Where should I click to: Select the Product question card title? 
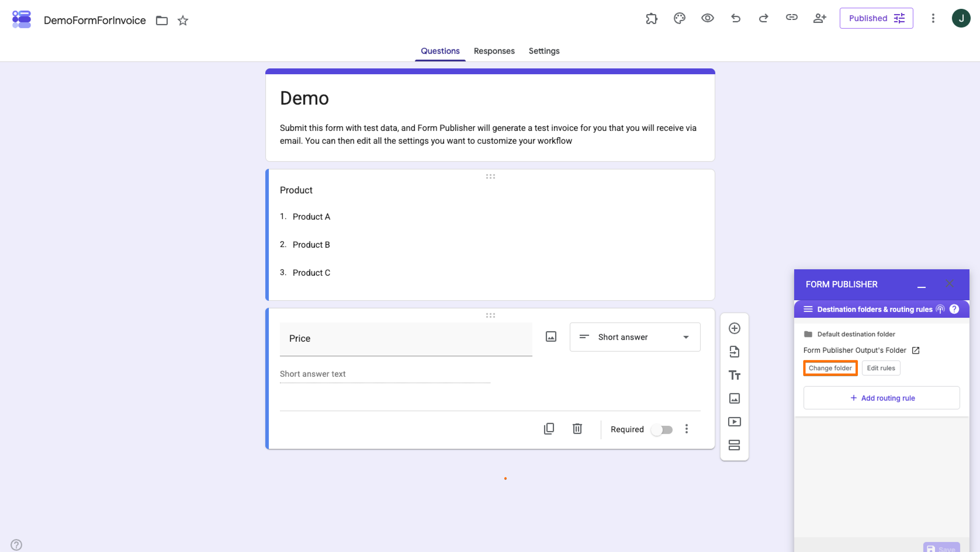point(296,190)
